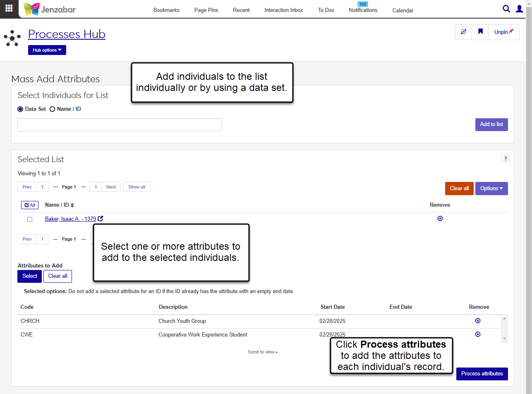Click the attributes table scrollbar down arrow
The width and height of the screenshot is (532, 394).
(504, 339)
